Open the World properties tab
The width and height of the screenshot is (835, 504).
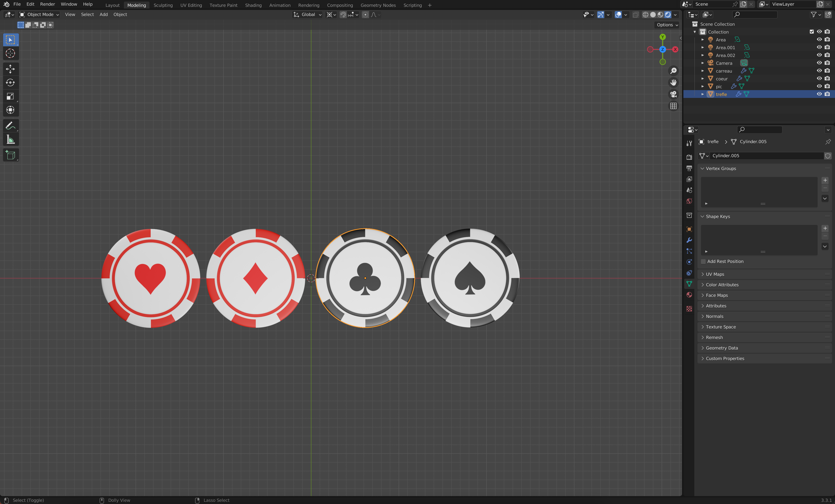tap(689, 201)
